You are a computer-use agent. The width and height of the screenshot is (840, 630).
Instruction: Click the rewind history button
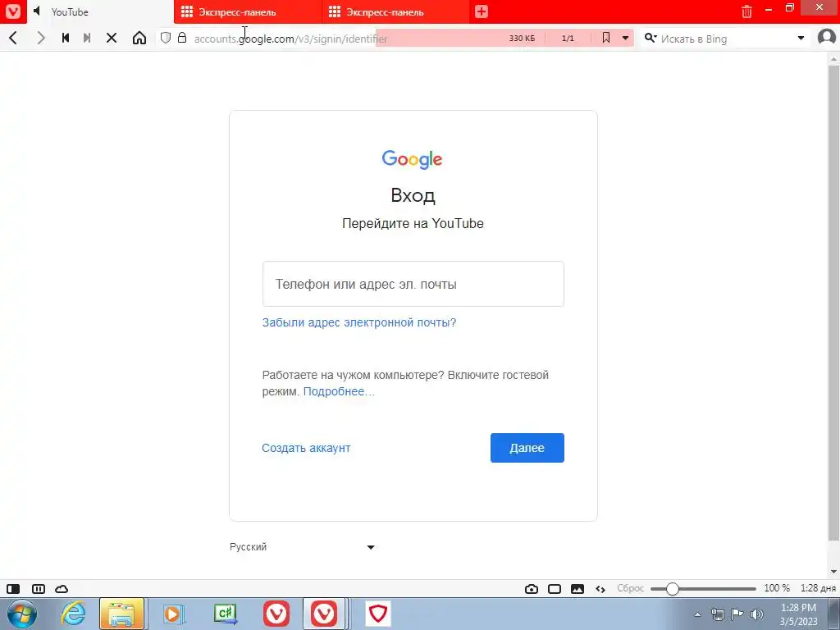point(66,38)
